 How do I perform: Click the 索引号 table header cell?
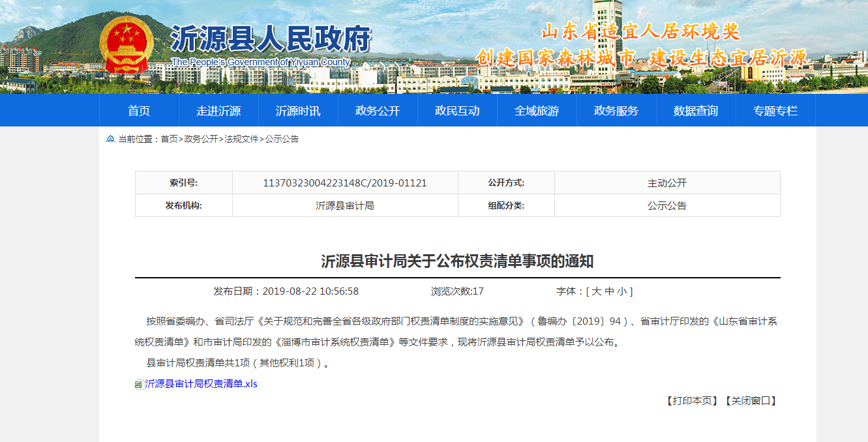pyautogui.click(x=184, y=183)
